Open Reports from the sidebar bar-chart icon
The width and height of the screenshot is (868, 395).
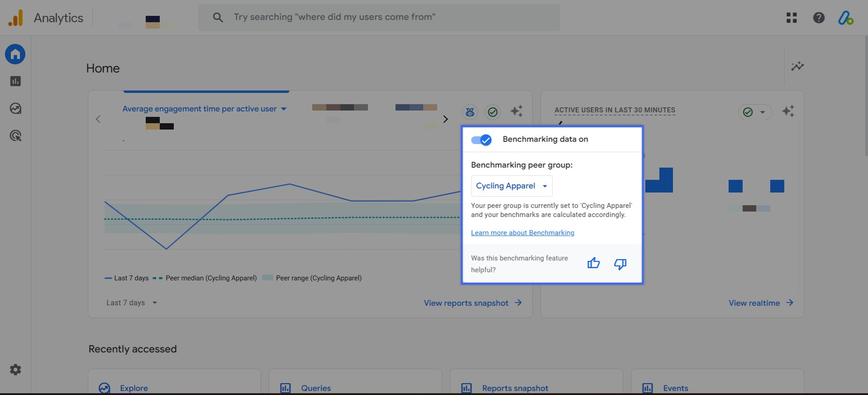(x=15, y=81)
